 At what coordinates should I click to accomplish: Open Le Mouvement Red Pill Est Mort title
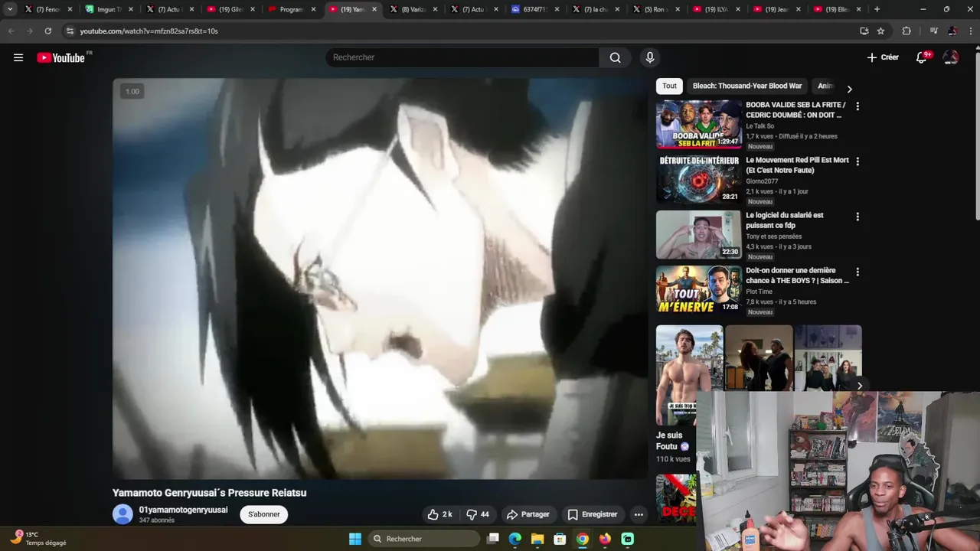coord(797,165)
